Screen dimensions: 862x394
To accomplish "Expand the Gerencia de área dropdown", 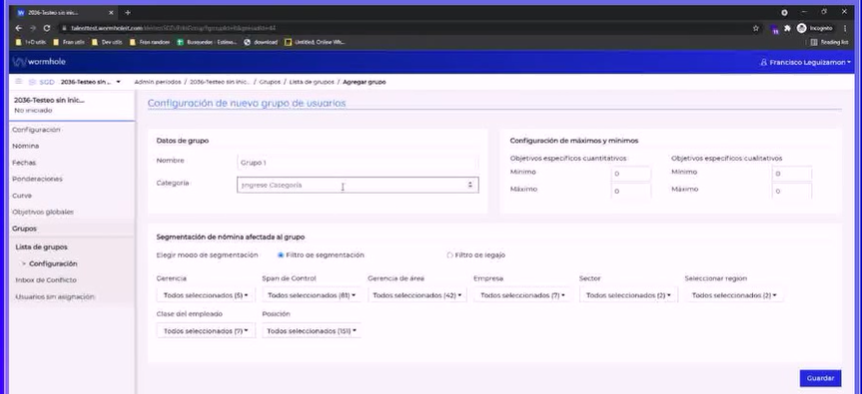I will coord(417,296).
